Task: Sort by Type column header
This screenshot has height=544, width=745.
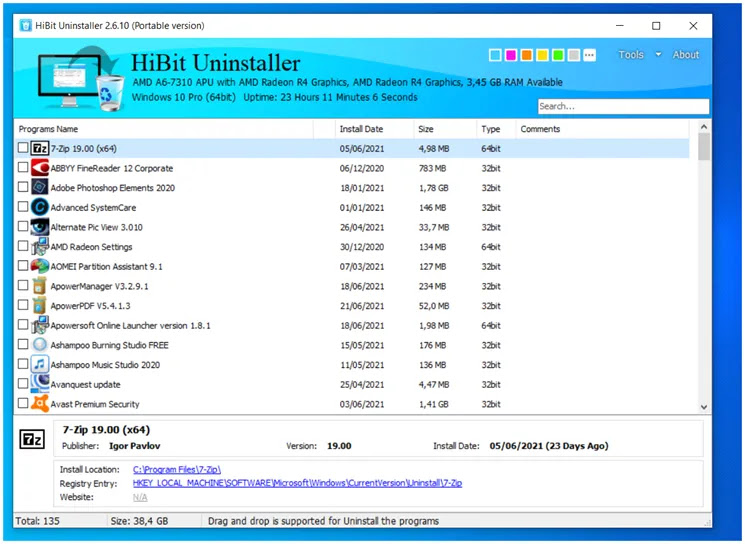Action: coord(496,129)
